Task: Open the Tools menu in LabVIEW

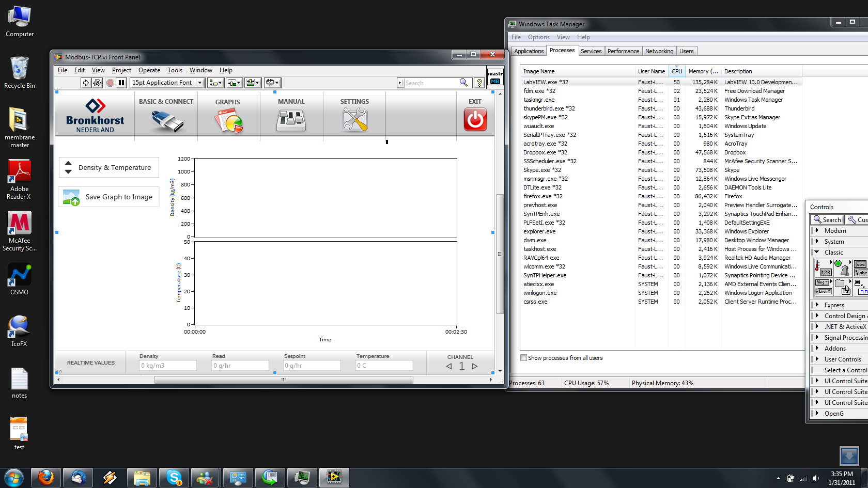Action: (175, 70)
